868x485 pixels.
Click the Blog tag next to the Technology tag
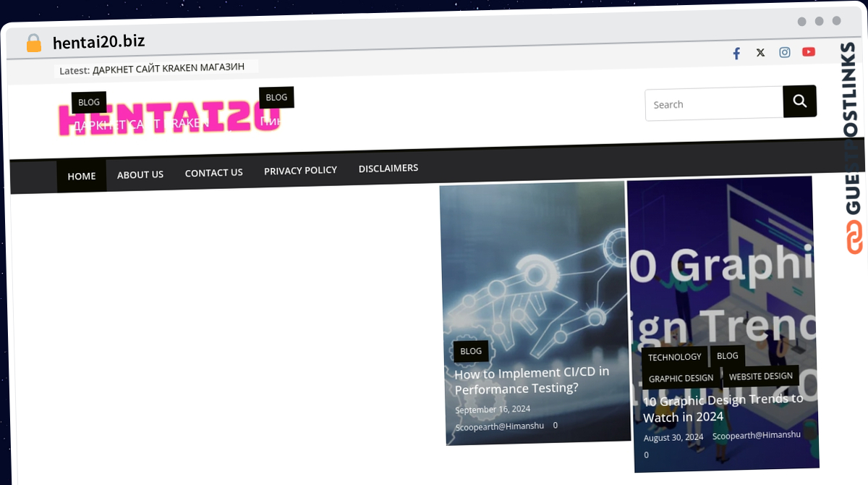coord(728,355)
